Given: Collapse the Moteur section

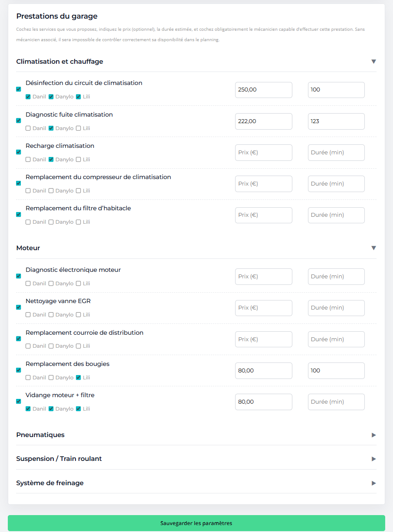Looking at the screenshot, I should (373, 248).
